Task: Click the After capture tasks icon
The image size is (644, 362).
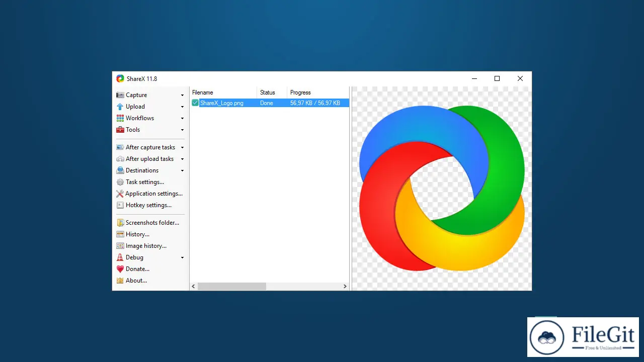Action: coord(120,147)
